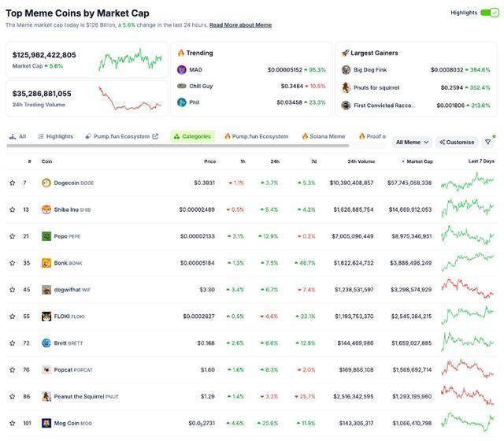Star the Bonk coin row
Image resolution: width=504 pixels, height=441 pixels.
click(x=13, y=263)
